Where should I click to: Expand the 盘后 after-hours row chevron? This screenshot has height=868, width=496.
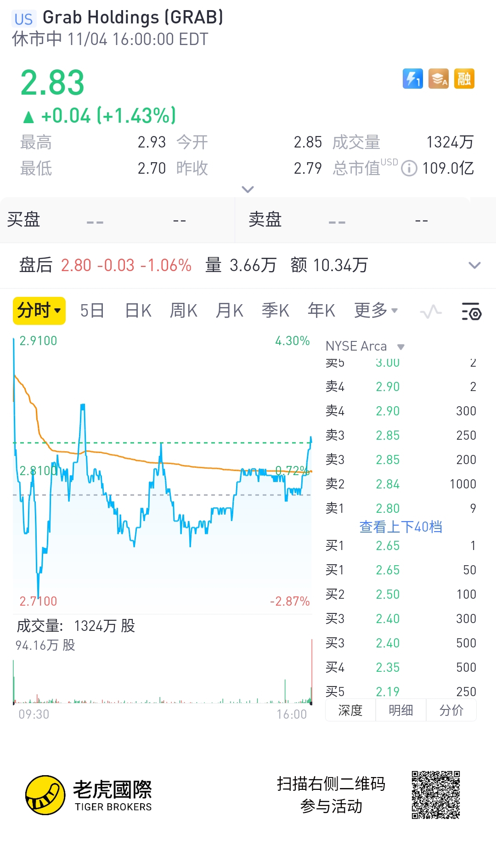(x=474, y=265)
